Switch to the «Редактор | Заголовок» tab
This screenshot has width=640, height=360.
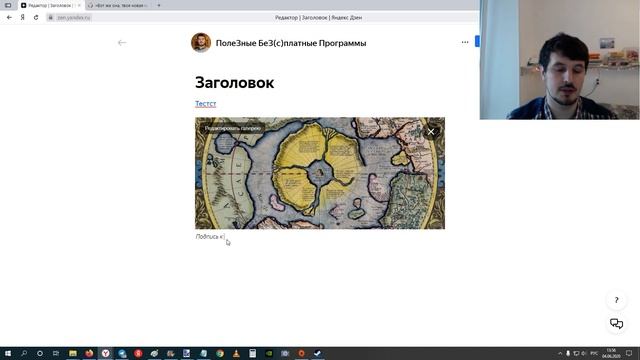click(50, 5)
